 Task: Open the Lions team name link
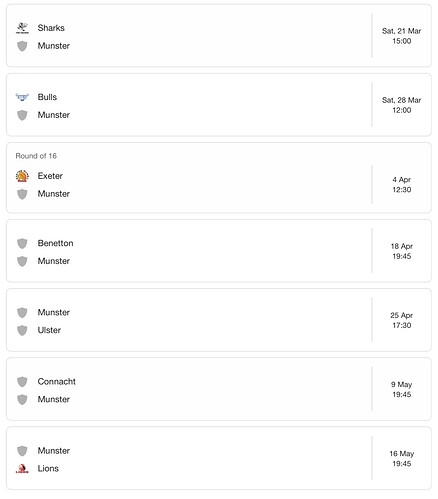(x=48, y=468)
